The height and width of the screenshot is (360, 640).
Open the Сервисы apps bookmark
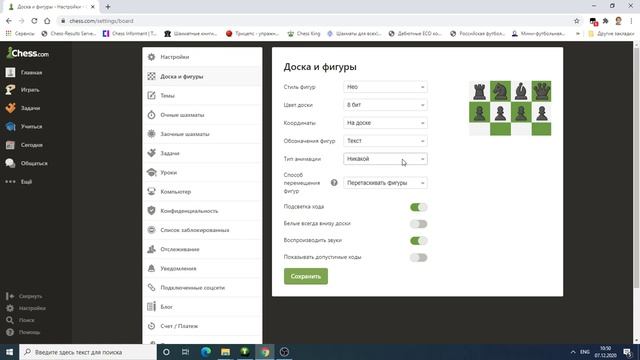coord(20,33)
